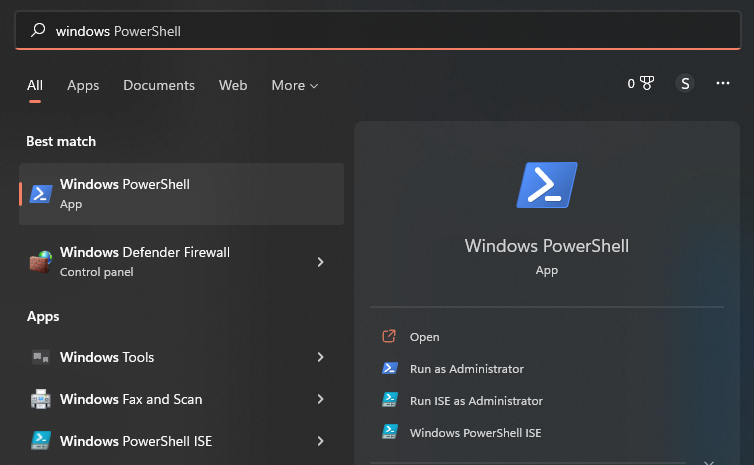Screen dimensions: 754x465
Task: Click the Windows Fax and Scan icon
Action: click(x=41, y=399)
